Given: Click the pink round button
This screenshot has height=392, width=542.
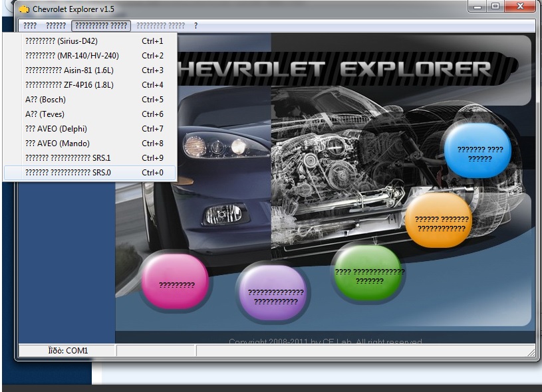Looking at the screenshot, I should [x=175, y=281].
